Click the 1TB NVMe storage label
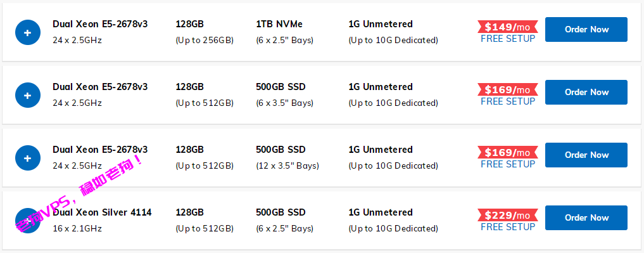 click(279, 24)
